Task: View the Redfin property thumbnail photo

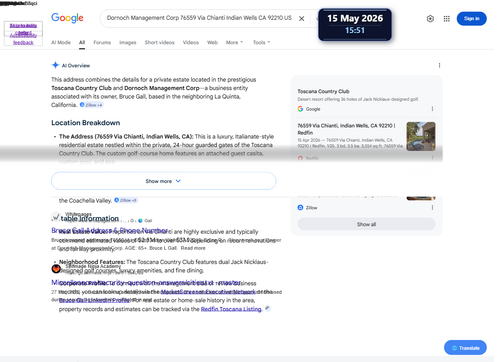Action: 421,136
